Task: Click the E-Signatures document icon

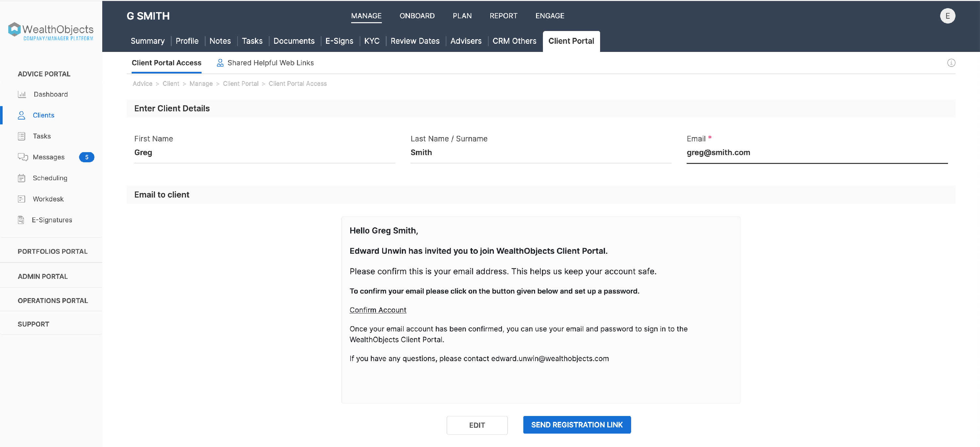Action: 21,220
